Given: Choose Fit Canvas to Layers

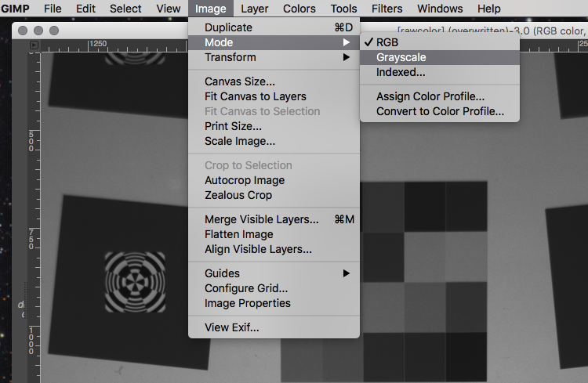Looking at the screenshot, I should click(x=274, y=96).
